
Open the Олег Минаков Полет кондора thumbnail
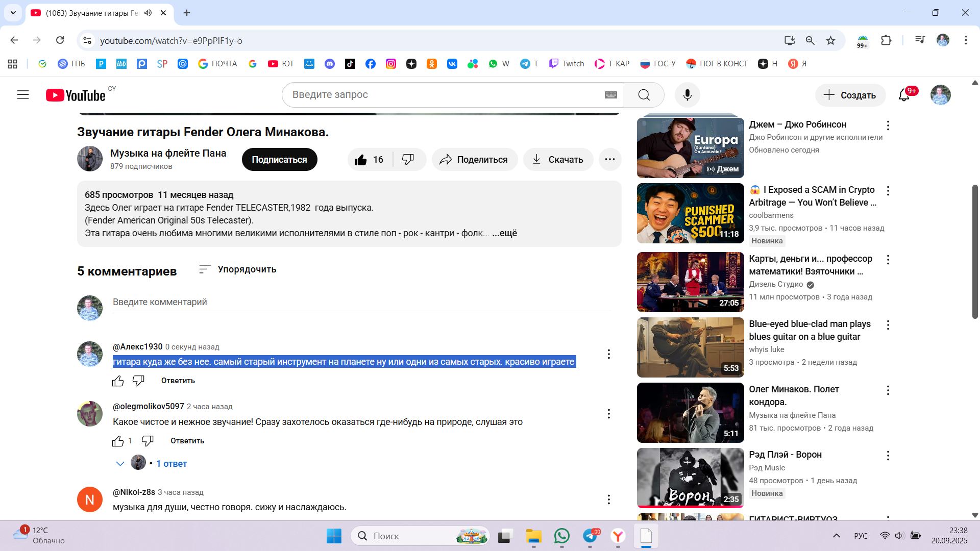click(x=690, y=413)
